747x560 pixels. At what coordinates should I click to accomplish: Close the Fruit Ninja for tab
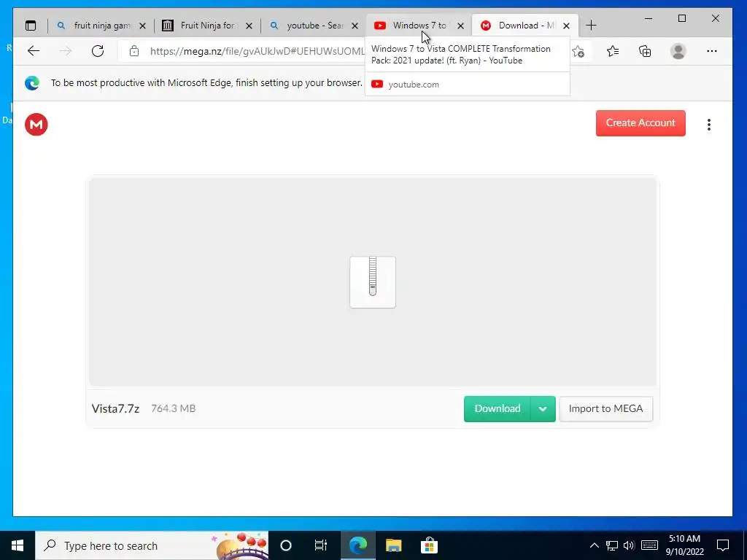[x=249, y=26]
